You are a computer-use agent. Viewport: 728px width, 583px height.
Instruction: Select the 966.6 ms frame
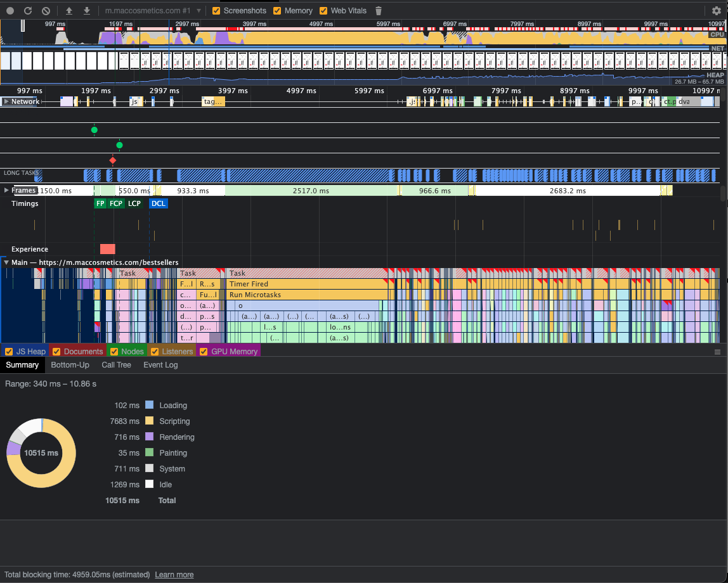tap(435, 191)
